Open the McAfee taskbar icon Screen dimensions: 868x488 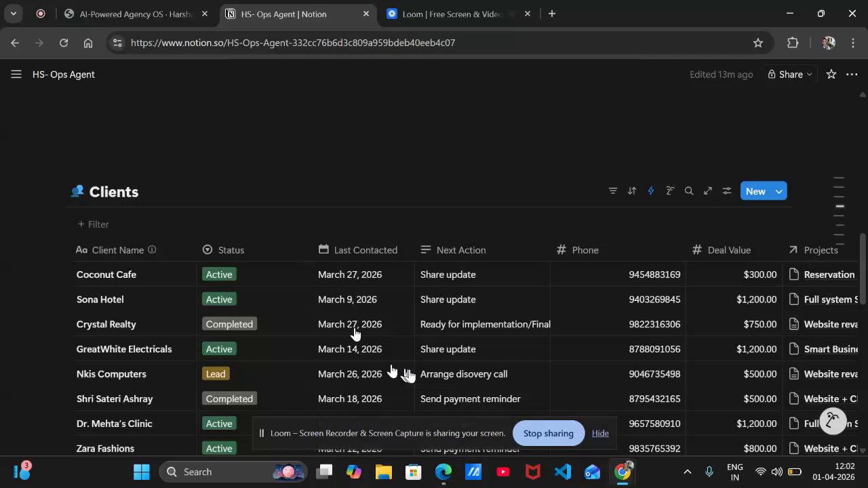533,472
